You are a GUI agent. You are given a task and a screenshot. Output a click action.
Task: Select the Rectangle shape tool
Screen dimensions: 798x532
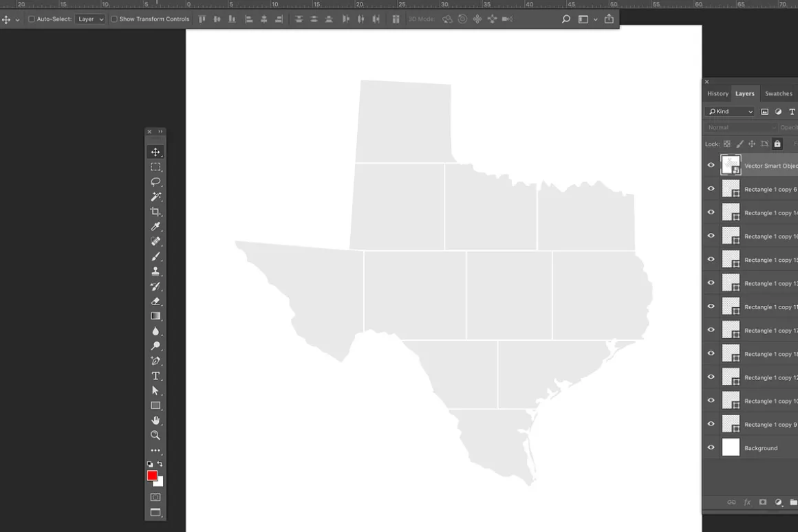pos(155,406)
